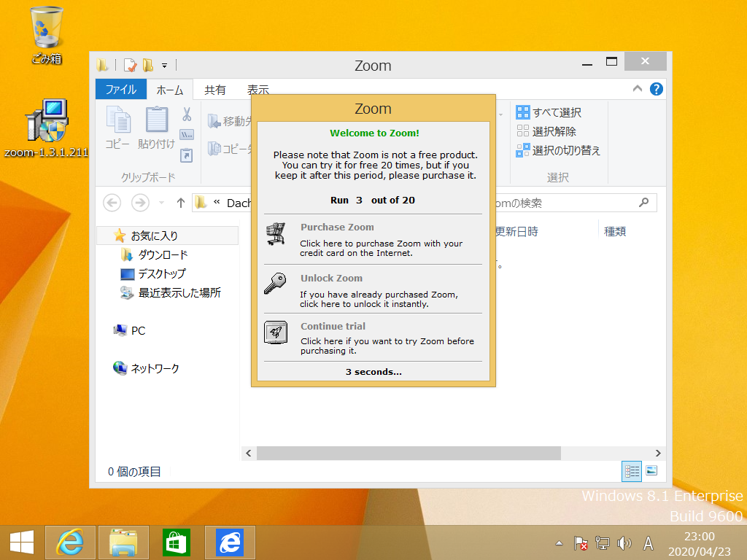Click the address bar path field
Viewport: 747px width, 560px height.
click(222, 203)
